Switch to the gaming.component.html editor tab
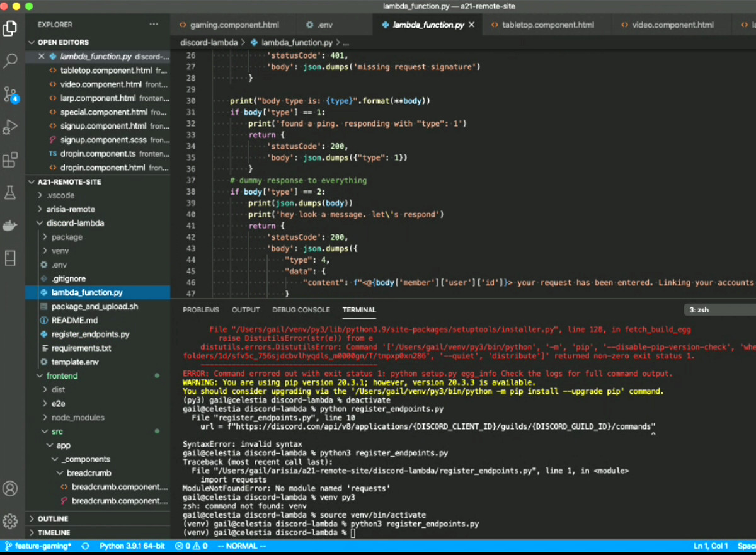756x555 pixels. (x=234, y=25)
